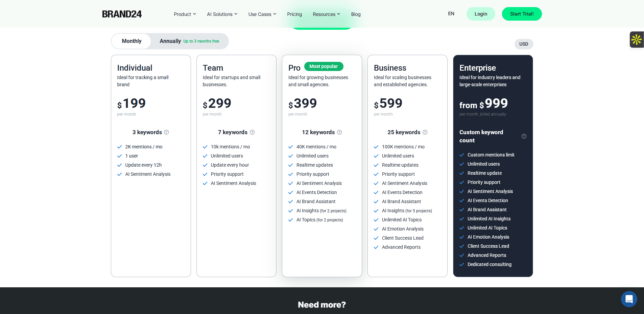Open the Use Cases dropdown
Image resolution: width=644 pixels, height=314 pixels.
pos(262,14)
